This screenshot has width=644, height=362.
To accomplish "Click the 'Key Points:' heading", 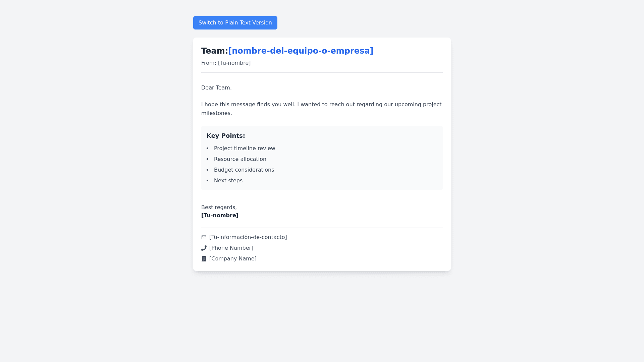I will point(226,136).
